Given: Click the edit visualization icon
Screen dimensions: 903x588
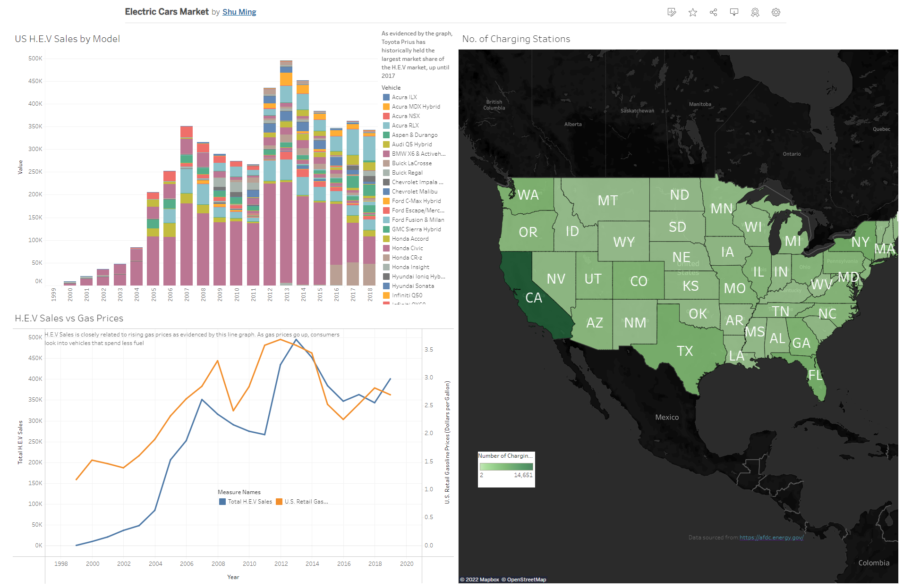Looking at the screenshot, I should click(x=672, y=12).
